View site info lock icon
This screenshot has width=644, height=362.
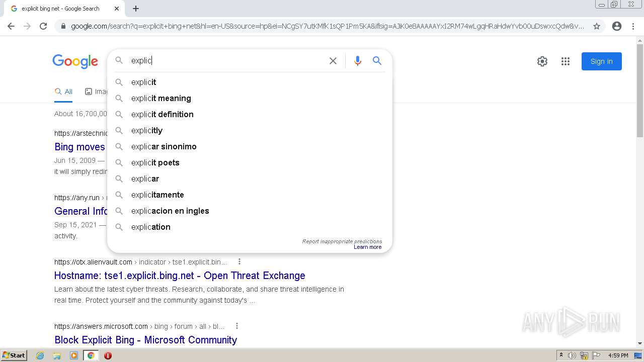click(x=63, y=26)
